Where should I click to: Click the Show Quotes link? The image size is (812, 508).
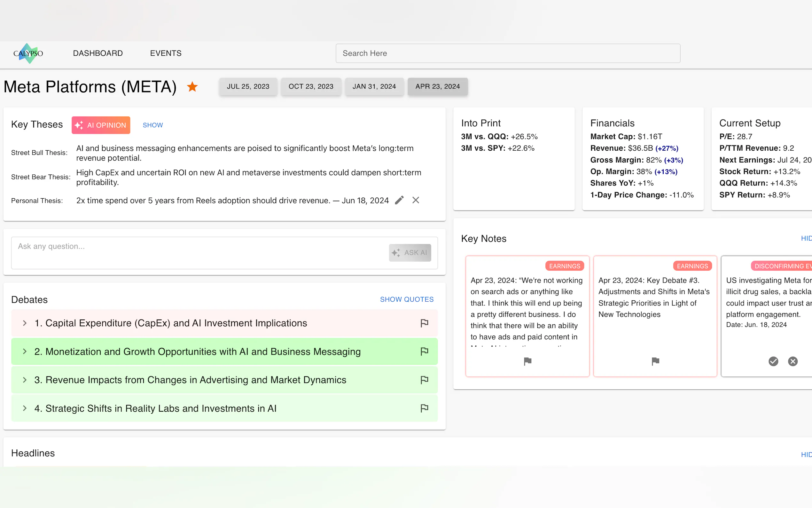click(407, 299)
